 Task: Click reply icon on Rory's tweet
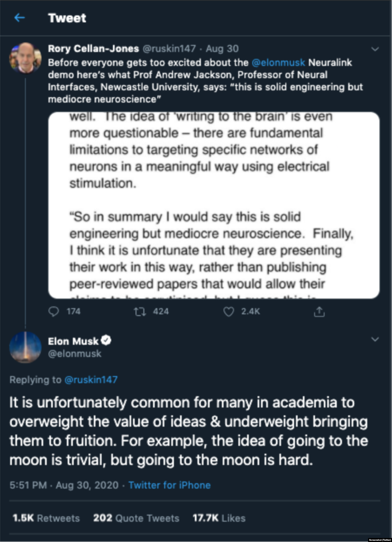point(54,312)
